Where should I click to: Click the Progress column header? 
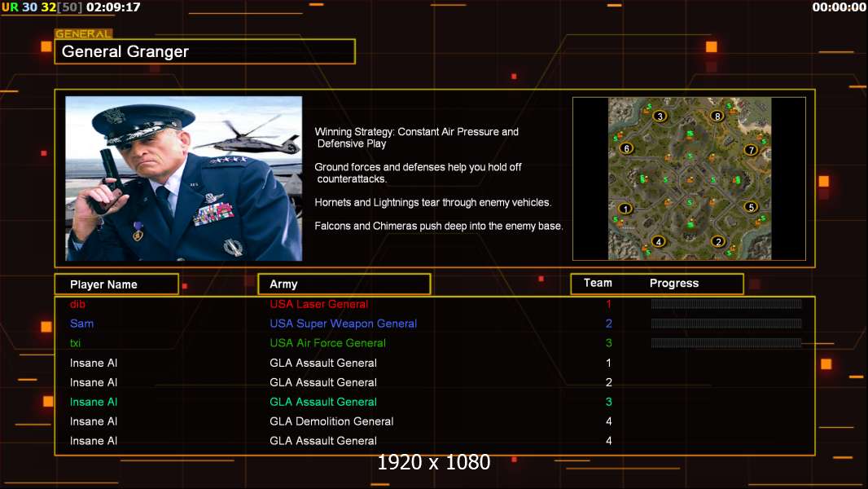674,284
